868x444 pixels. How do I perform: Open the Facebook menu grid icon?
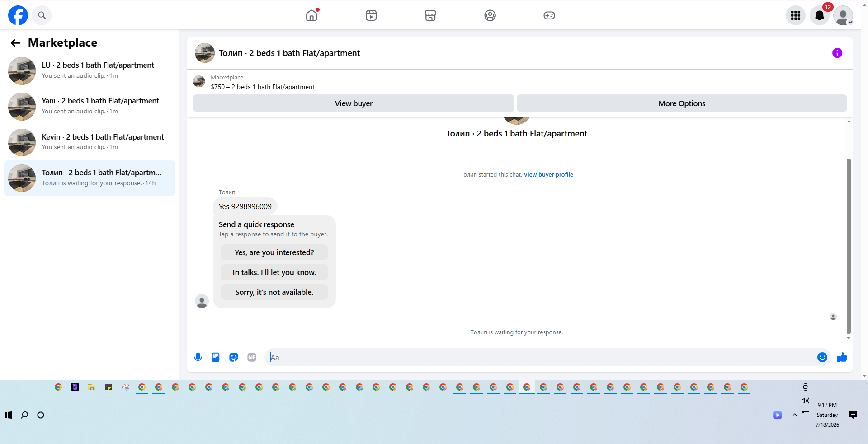(796, 15)
